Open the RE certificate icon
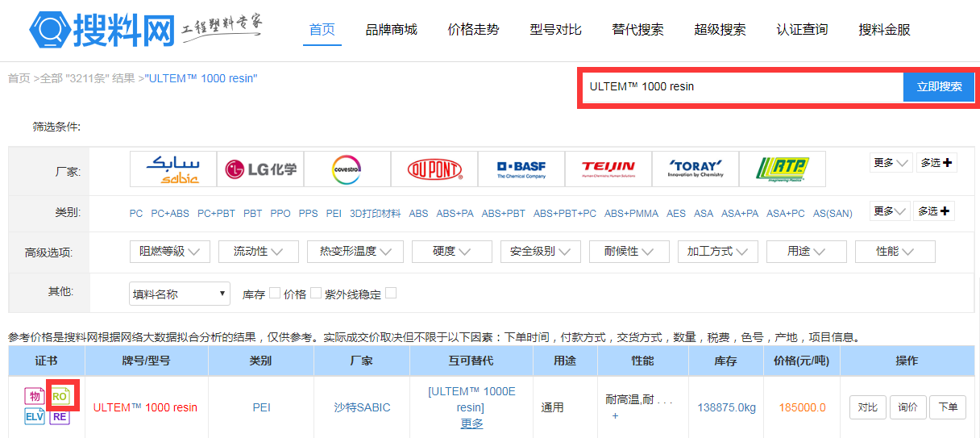The image size is (980, 438). coord(60,417)
